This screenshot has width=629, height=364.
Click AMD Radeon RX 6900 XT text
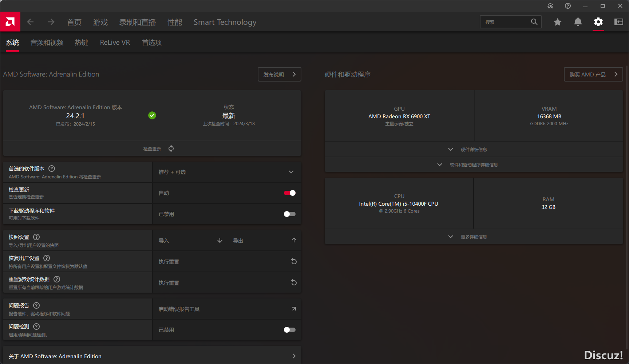coord(399,116)
